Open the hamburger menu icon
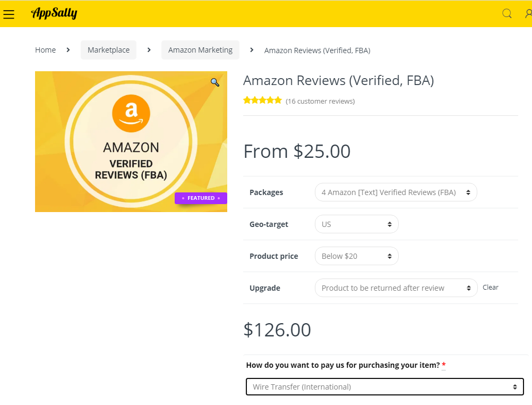The width and height of the screenshot is (532, 405). pos(8,14)
